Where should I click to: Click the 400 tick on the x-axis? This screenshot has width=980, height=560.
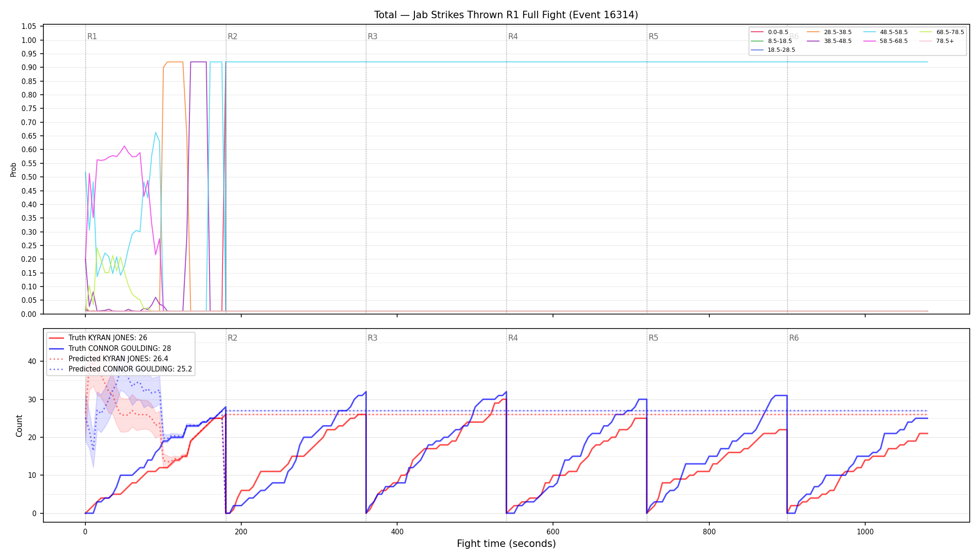397,532
